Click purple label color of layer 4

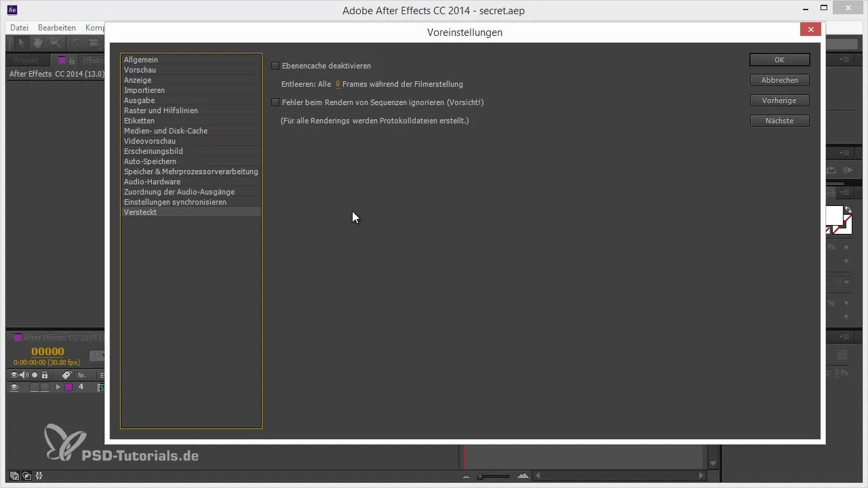[x=68, y=387]
